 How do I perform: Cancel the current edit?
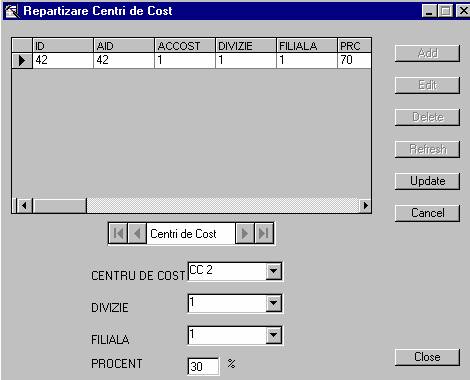[x=427, y=213]
